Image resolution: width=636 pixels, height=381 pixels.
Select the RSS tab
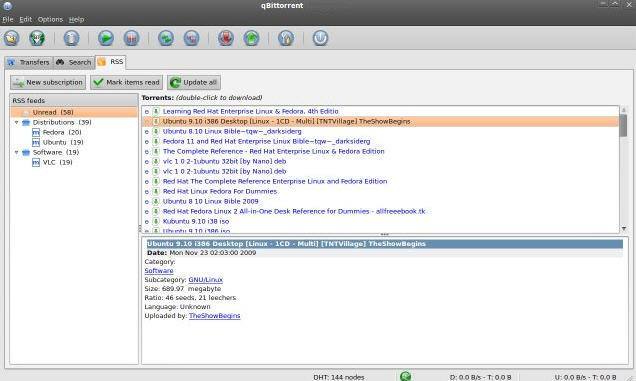[110, 61]
